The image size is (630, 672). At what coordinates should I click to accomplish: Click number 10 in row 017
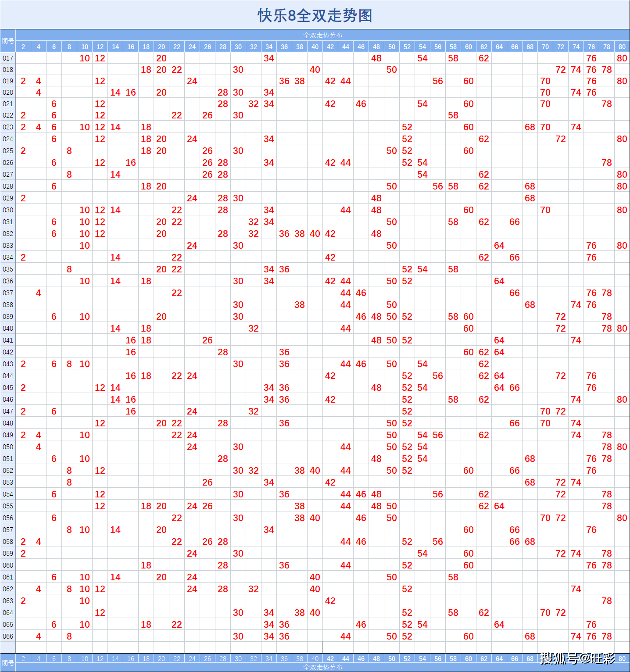[85, 58]
